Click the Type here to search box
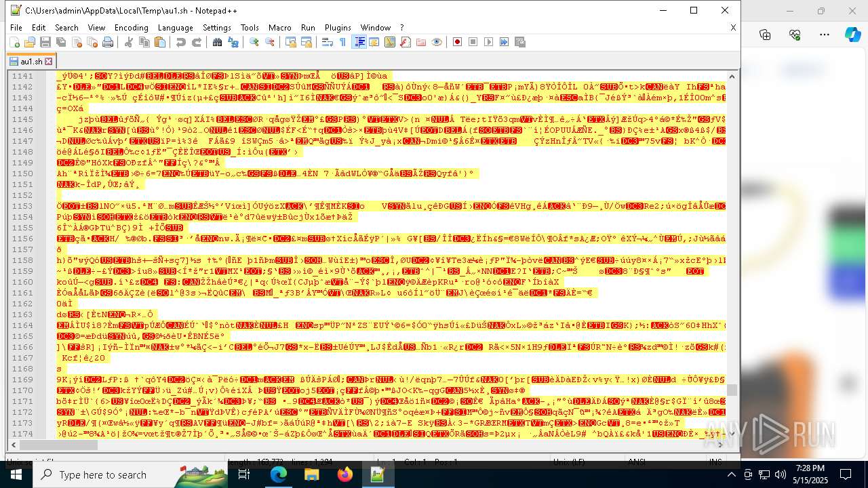This screenshot has width=868, height=488. coord(129,474)
